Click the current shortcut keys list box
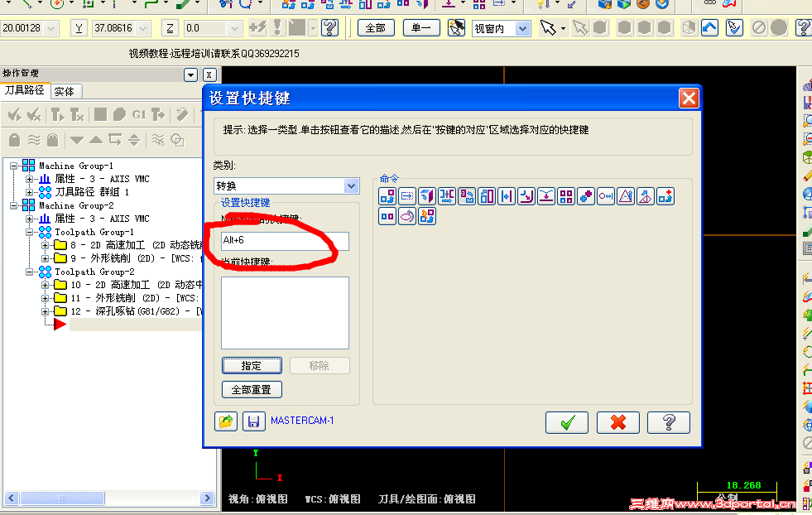The image size is (812, 515). pyautogui.click(x=285, y=313)
